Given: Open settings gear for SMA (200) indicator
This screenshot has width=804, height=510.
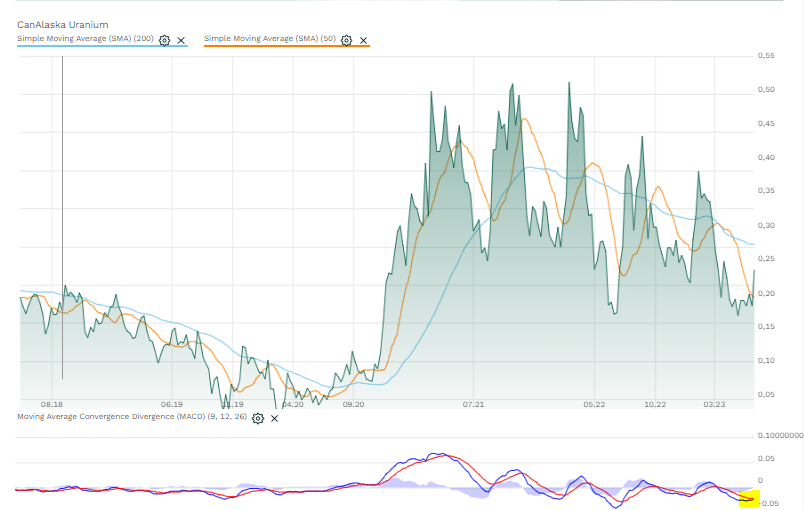Looking at the screenshot, I should 165,40.
